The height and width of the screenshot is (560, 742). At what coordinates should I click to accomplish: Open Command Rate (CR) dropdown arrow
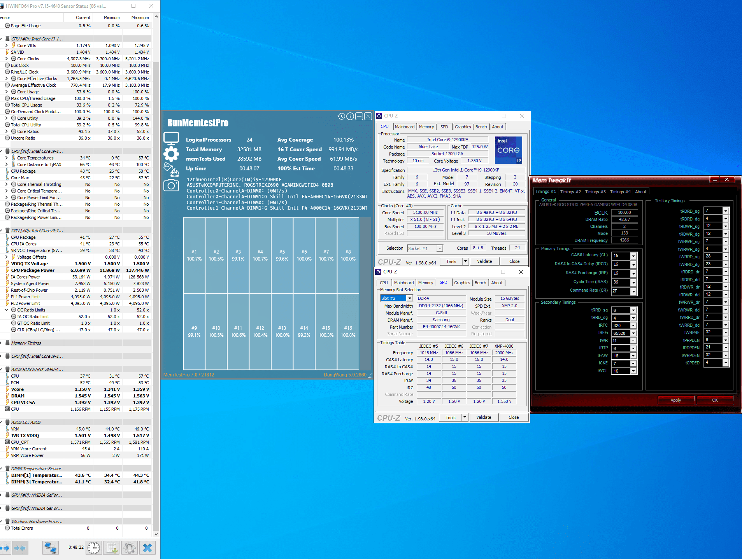pos(633,291)
